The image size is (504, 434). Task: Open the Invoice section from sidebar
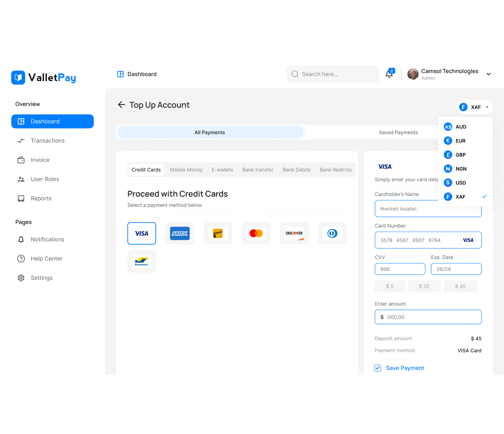[40, 160]
